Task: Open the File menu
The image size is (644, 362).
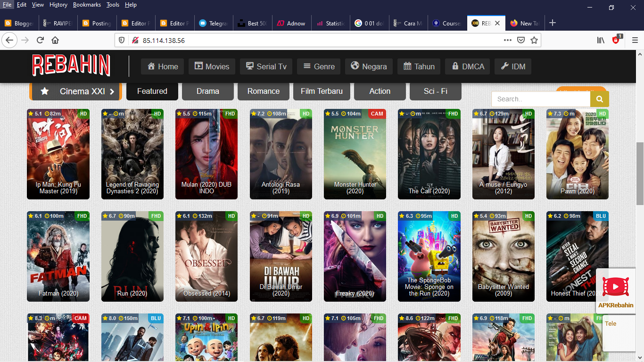Action: (7, 5)
